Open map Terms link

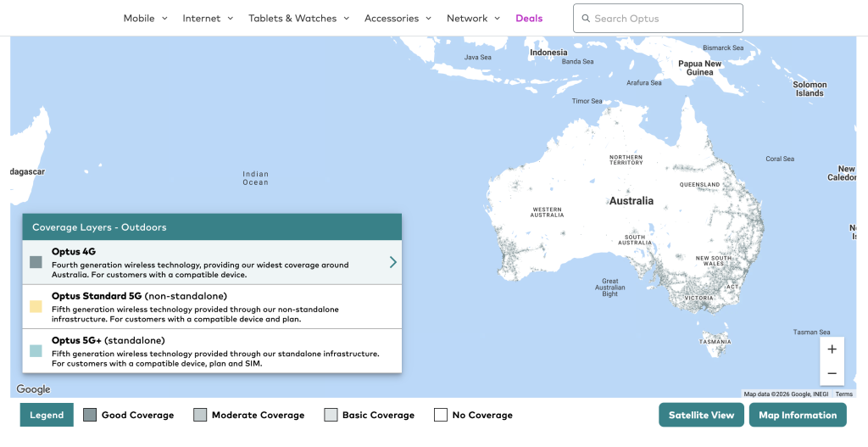point(843,394)
